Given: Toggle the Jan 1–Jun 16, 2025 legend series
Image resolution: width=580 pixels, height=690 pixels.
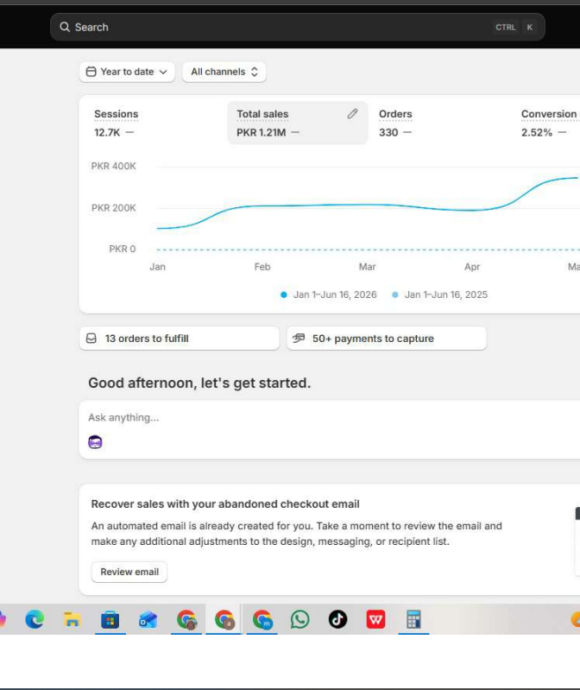Looking at the screenshot, I should click(x=440, y=295).
